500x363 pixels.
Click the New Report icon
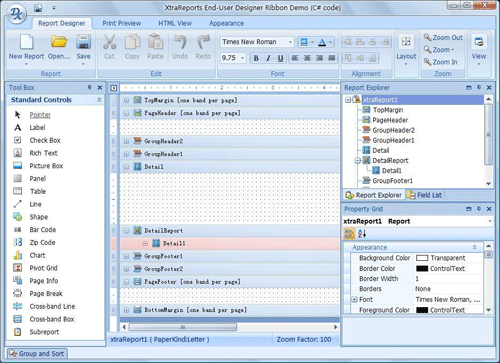coord(26,42)
